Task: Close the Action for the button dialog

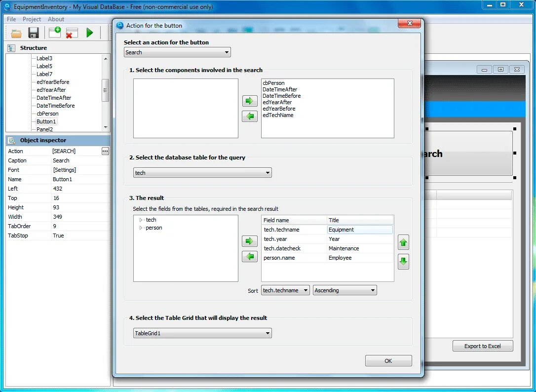Action: coord(410,23)
